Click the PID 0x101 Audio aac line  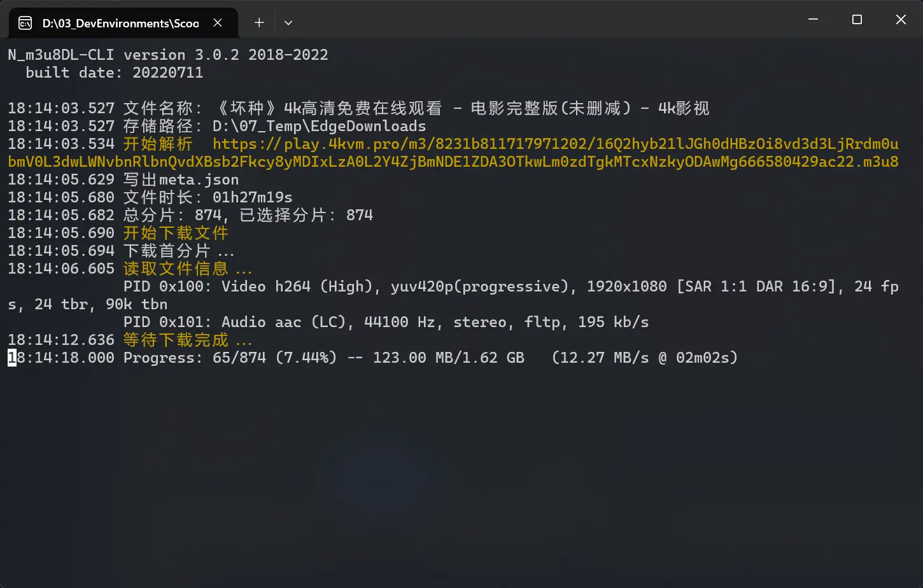coord(386,322)
